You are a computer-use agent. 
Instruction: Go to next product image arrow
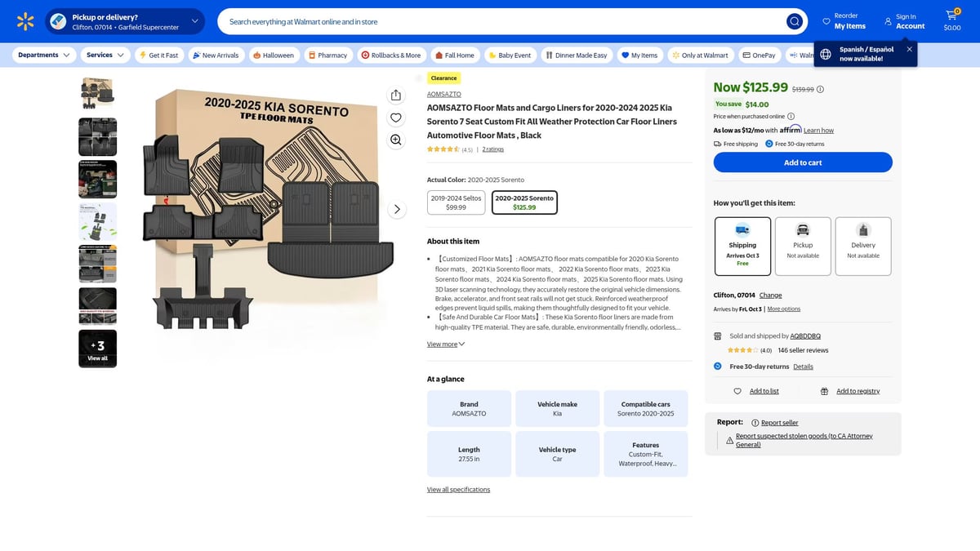point(397,209)
